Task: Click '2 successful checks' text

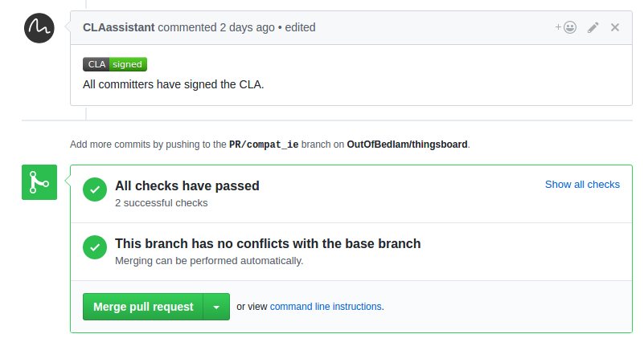Action: tap(161, 202)
